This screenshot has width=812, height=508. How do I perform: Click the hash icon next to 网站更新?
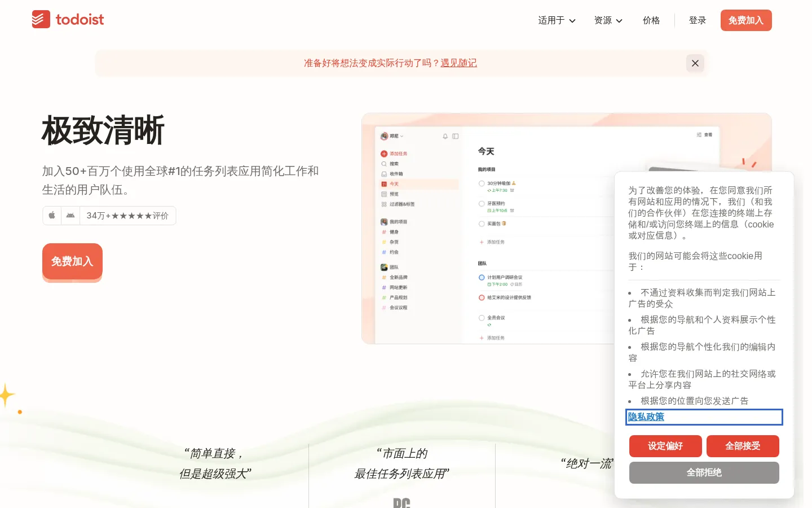click(384, 287)
